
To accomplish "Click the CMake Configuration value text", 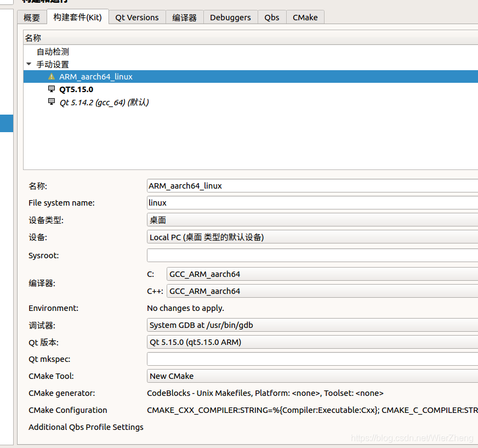I will pyautogui.click(x=312, y=410).
